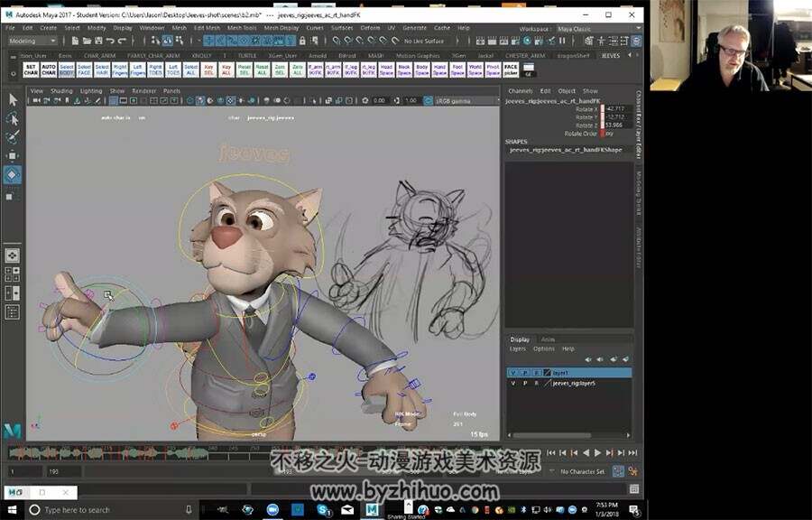Toggle visibility V of layer1
Image resolution: width=812 pixels, height=520 pixels.
(x=513, y=372)
